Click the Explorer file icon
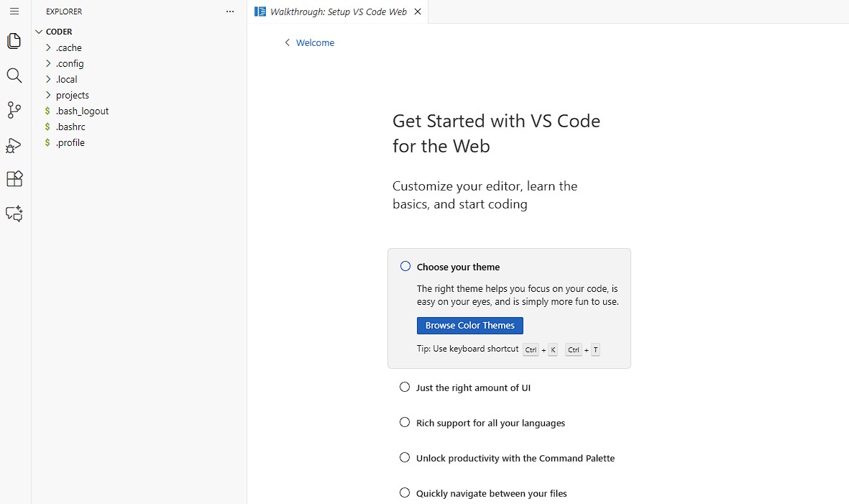849x504 pixels. [14, 41]
